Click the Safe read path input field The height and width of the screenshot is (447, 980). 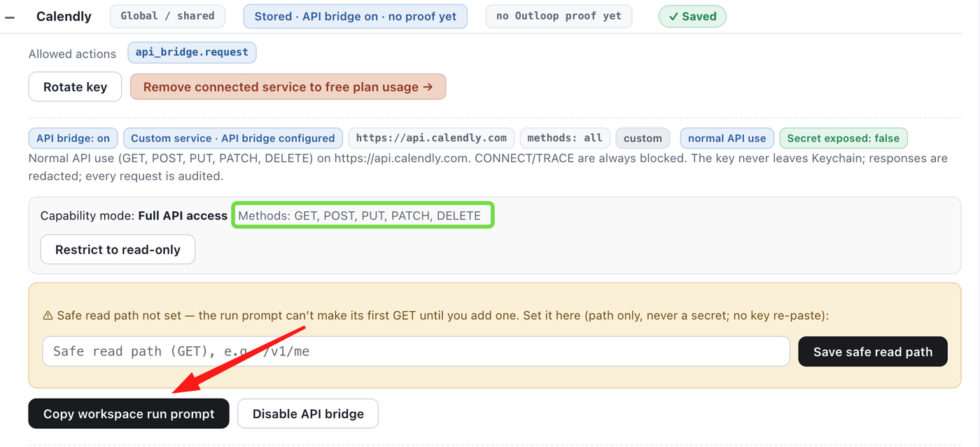pyautogui.click(x=416, y=351)
